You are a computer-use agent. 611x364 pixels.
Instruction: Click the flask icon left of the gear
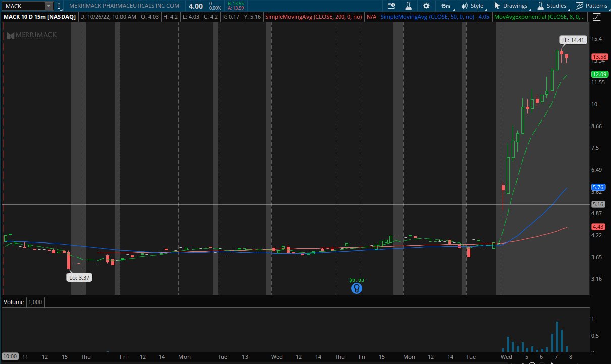[409, 6]
